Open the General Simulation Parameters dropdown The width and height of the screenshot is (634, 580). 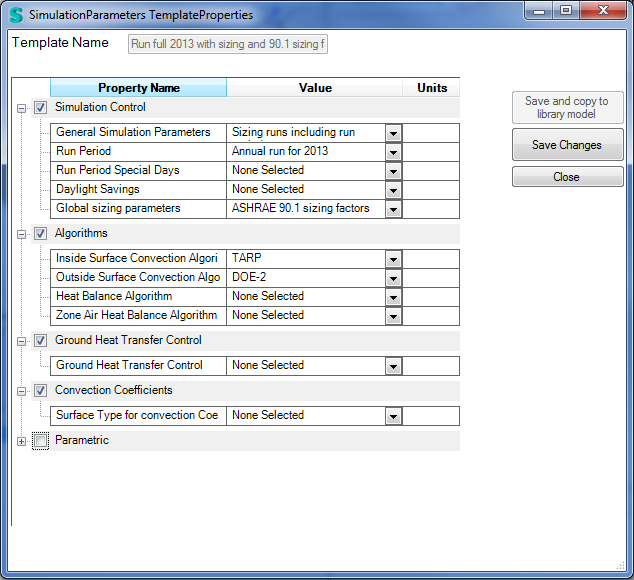393,133
